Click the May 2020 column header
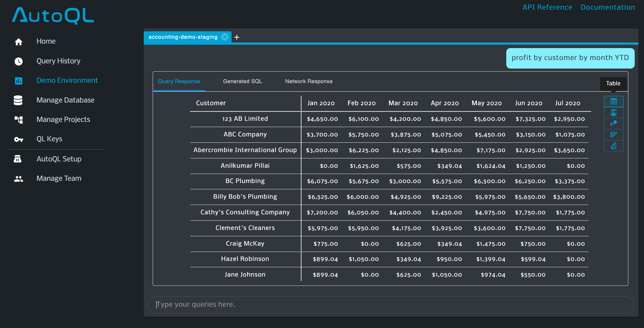 [x=487, y=103]
